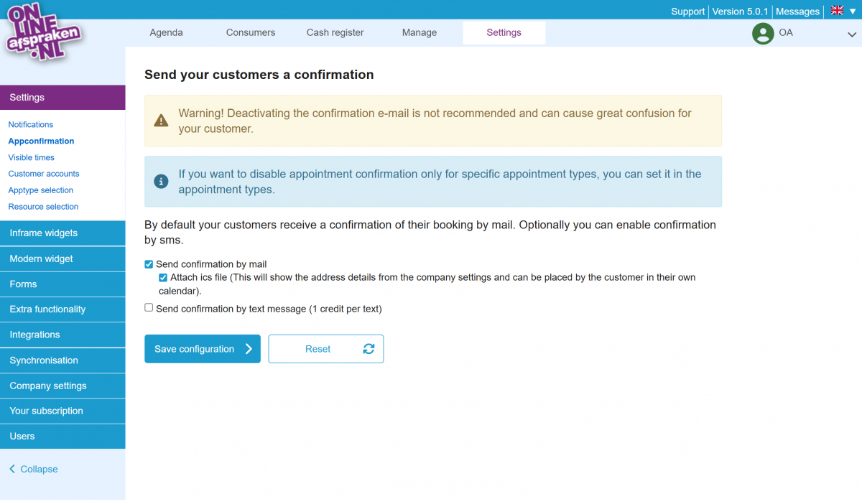Click the warning triangle icon
Screen dimensions: 862x504
161,120
